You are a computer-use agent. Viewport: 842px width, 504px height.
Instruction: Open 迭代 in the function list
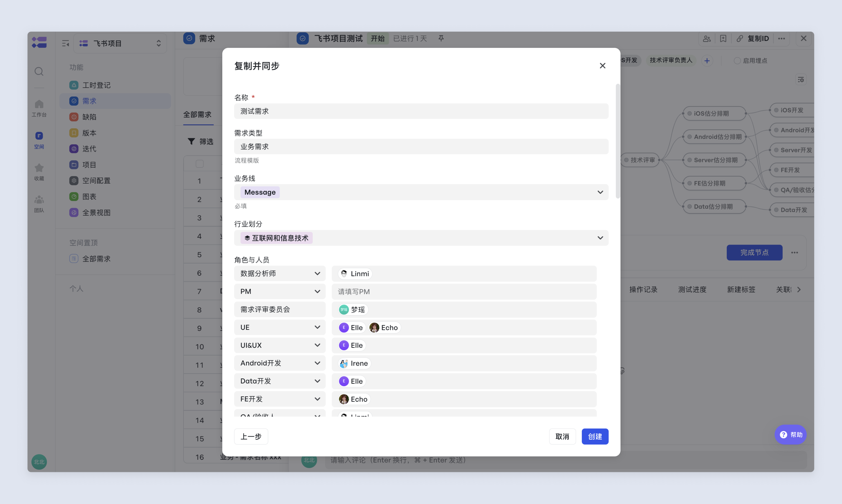click(x=115, y=149)
